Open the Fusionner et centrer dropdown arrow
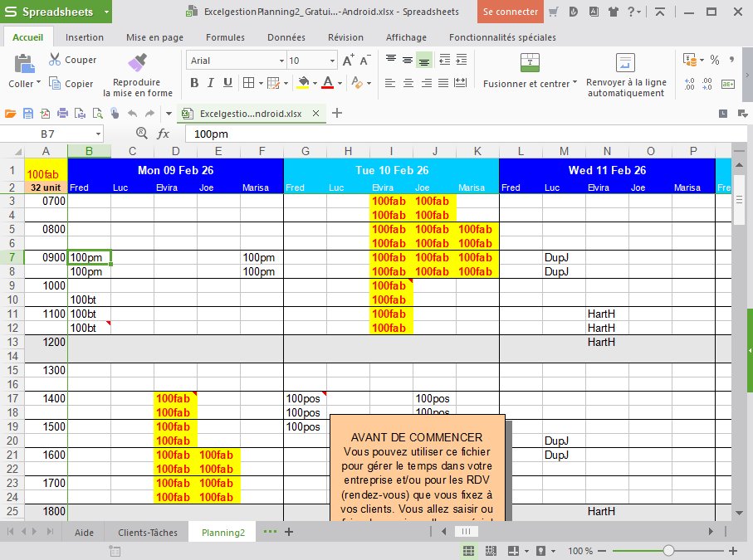The width and height of the screenshot is (753, 560). 575,83
